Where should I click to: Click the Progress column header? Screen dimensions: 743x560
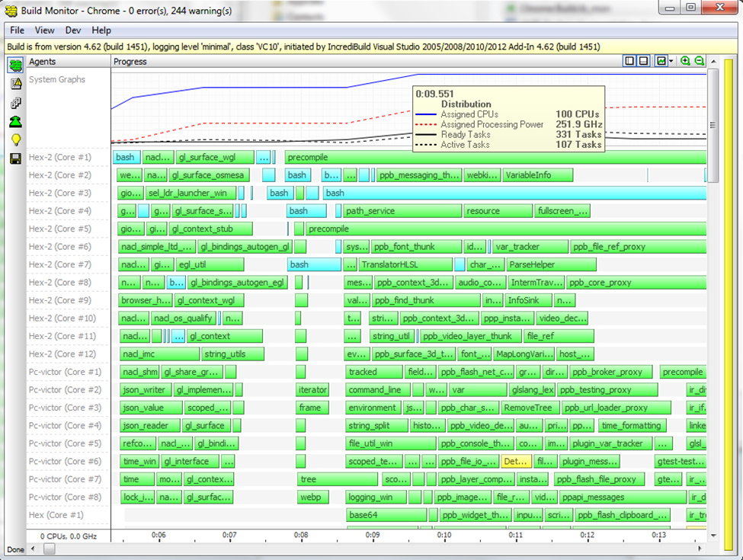click(130, 62)
